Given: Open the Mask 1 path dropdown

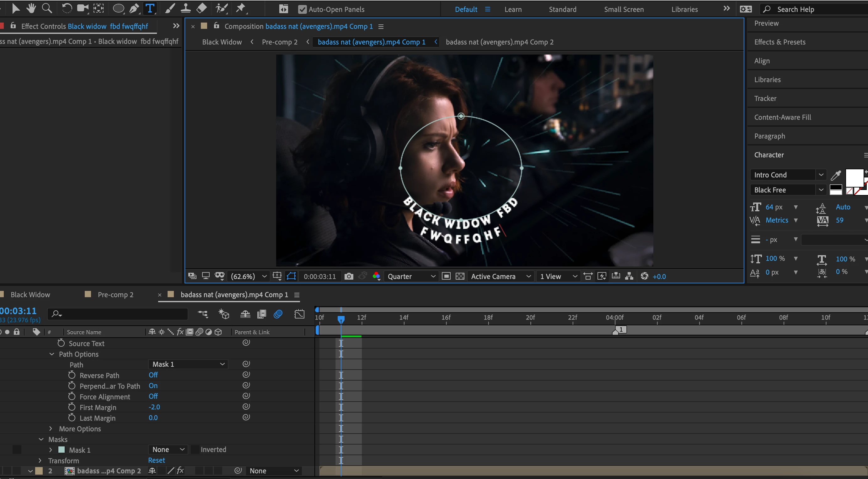Looking at the screenshot, I should [x=188, y=364].
